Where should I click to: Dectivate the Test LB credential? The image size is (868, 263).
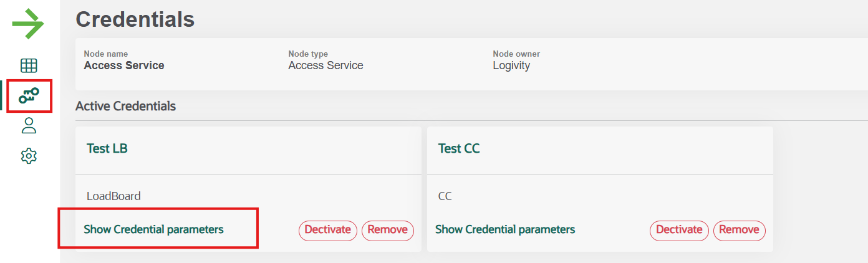[328, 230]
